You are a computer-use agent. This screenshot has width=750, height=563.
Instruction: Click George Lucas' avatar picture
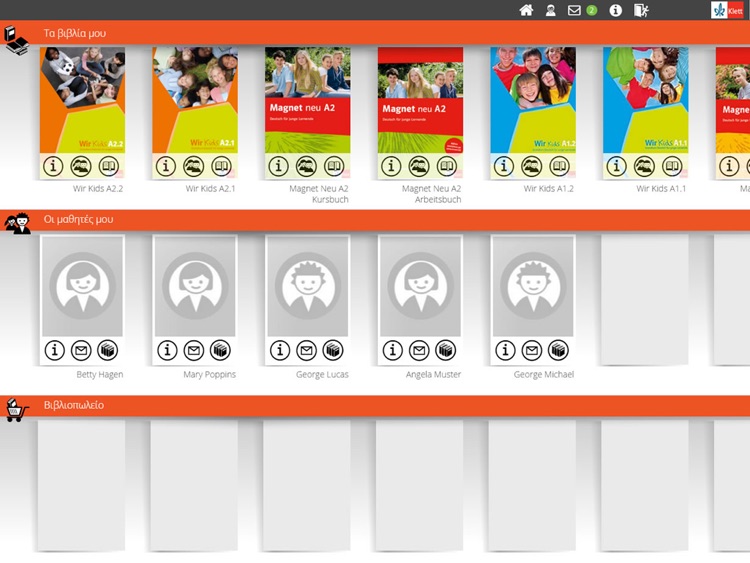308,286
